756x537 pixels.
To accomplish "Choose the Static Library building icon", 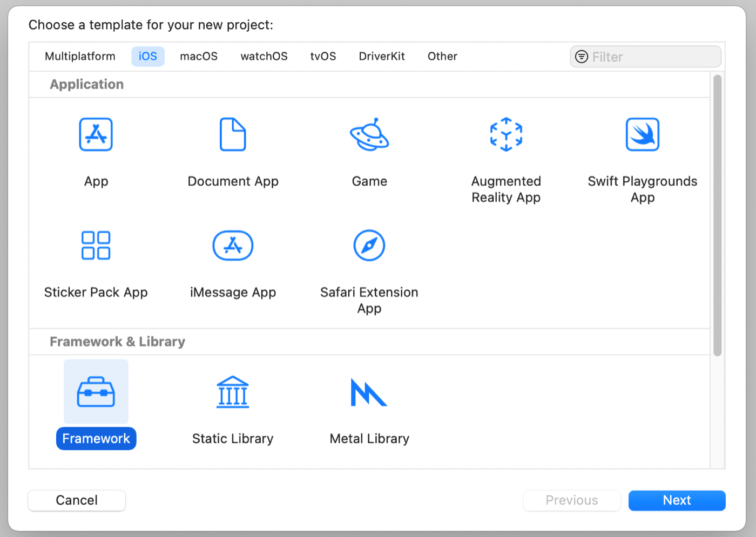I will tap(233, 392).
